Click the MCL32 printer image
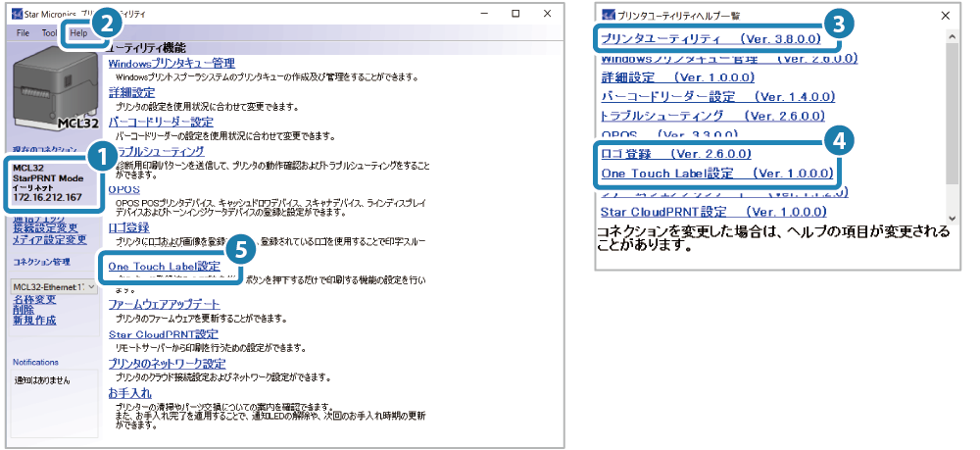 pyautogui.click(x=56, y=88)
